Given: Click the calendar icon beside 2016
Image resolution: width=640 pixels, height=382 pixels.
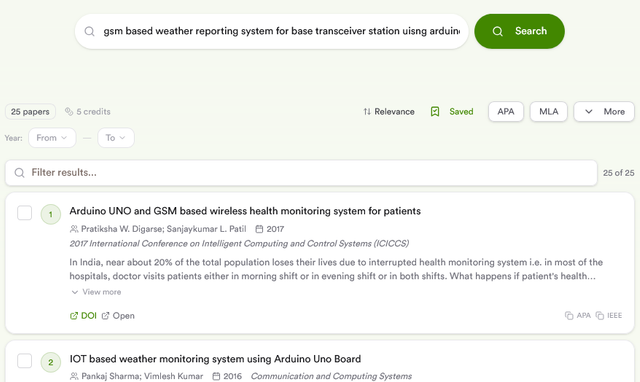Looking at the screenshot, I should [216, 376].
